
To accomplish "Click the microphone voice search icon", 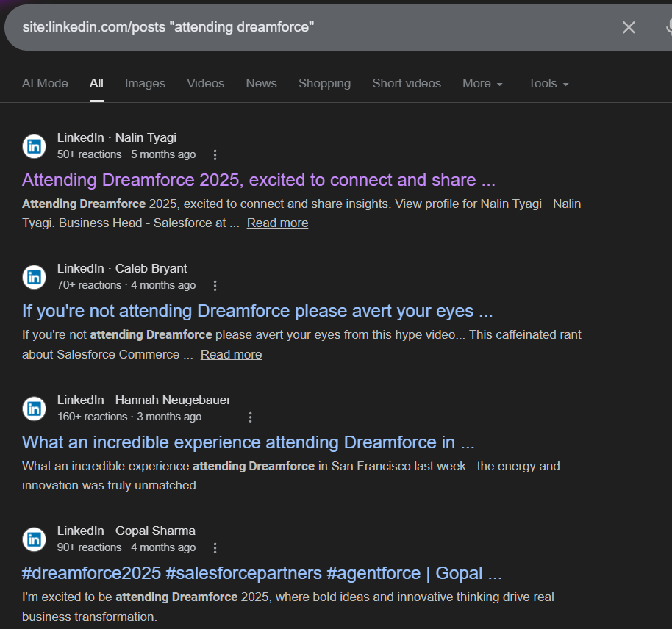I will coord(668,28).
